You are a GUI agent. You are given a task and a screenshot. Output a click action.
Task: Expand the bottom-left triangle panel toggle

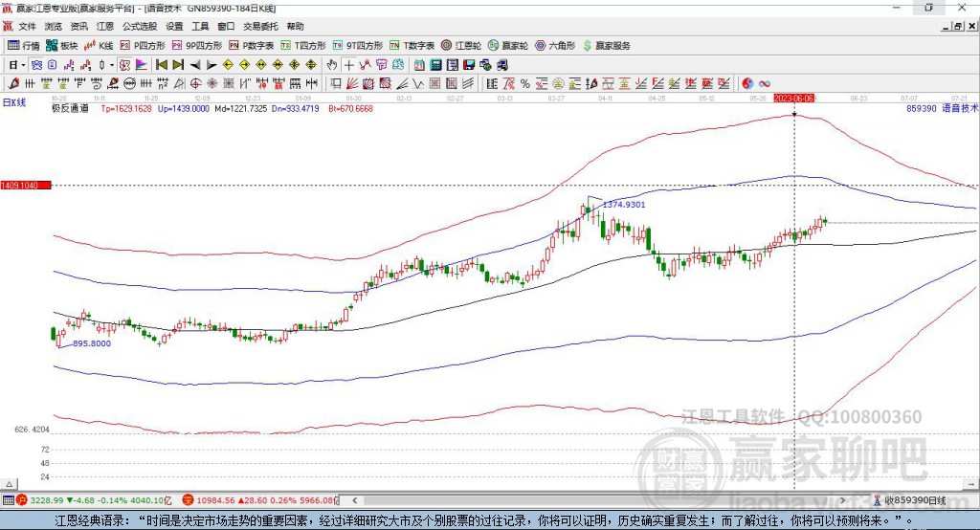10,484
